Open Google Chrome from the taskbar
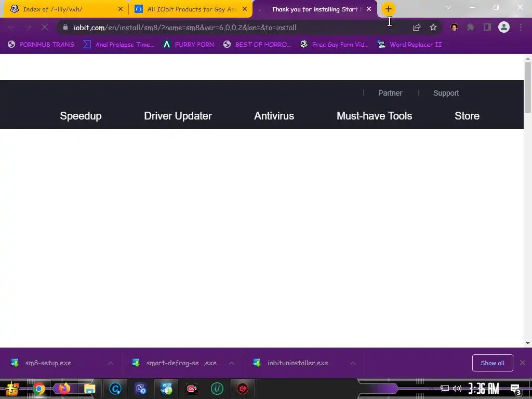Screen dimensions: 532x399 tap(38, 389)
